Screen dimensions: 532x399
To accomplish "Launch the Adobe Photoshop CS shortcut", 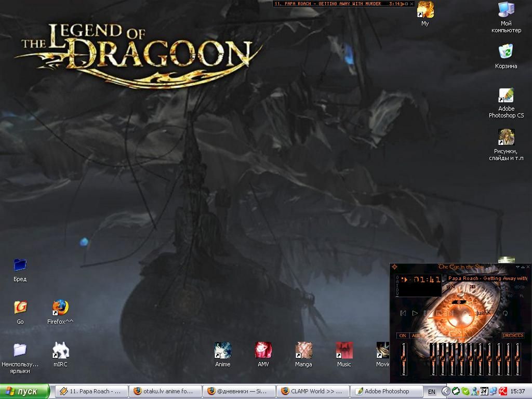I will [506, 103].
